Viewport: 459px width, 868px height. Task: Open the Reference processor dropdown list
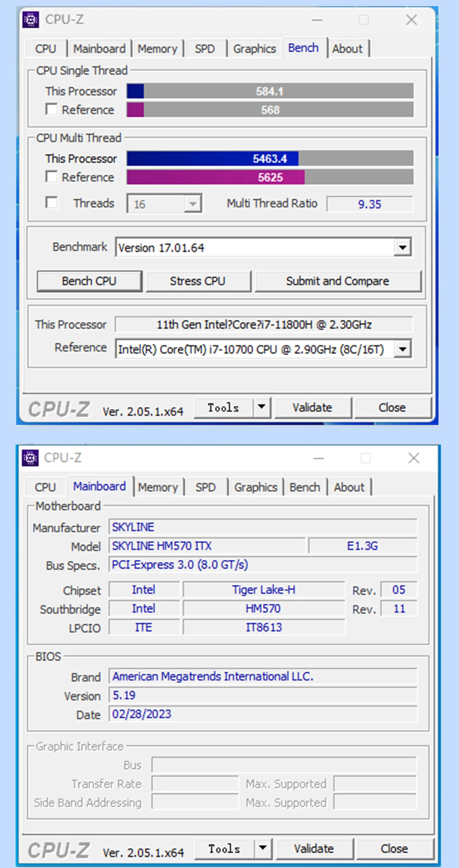coord(402,349)
